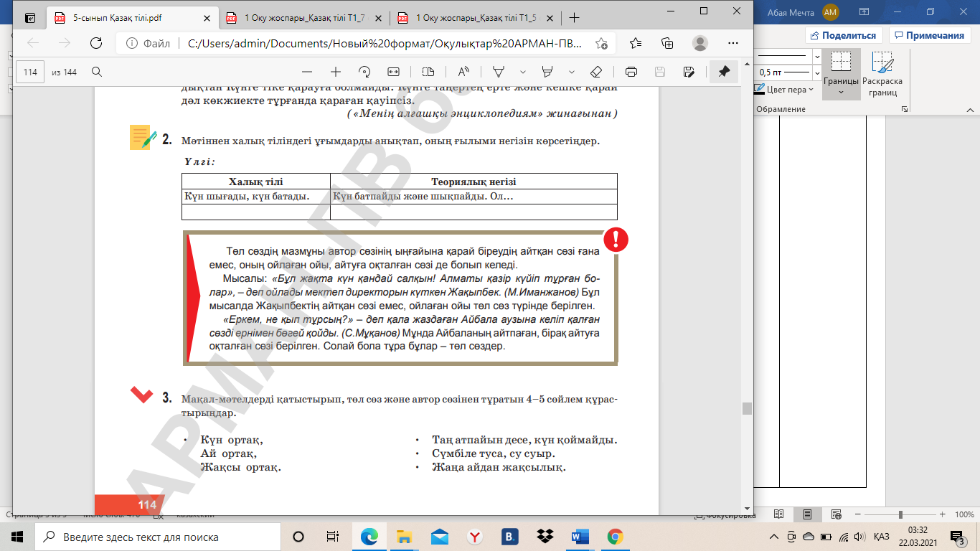Switch Word to read mode view
The width and height of the screenshot is (980, 551).
tap(779, 515)
